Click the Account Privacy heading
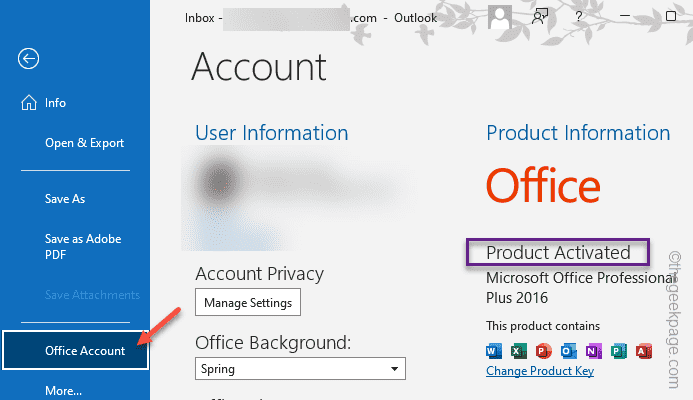 click(259, 274)
